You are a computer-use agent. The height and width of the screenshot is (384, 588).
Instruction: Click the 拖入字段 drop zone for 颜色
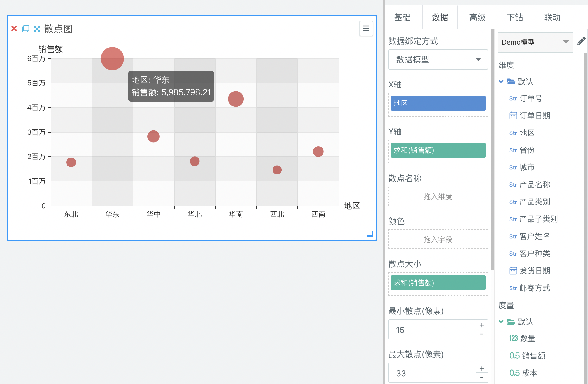438,239
